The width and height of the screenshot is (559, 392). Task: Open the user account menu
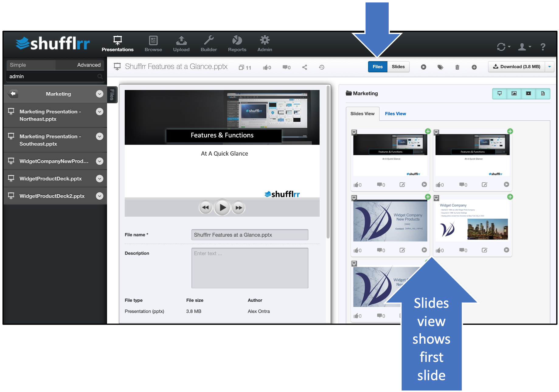pos(524,47)
